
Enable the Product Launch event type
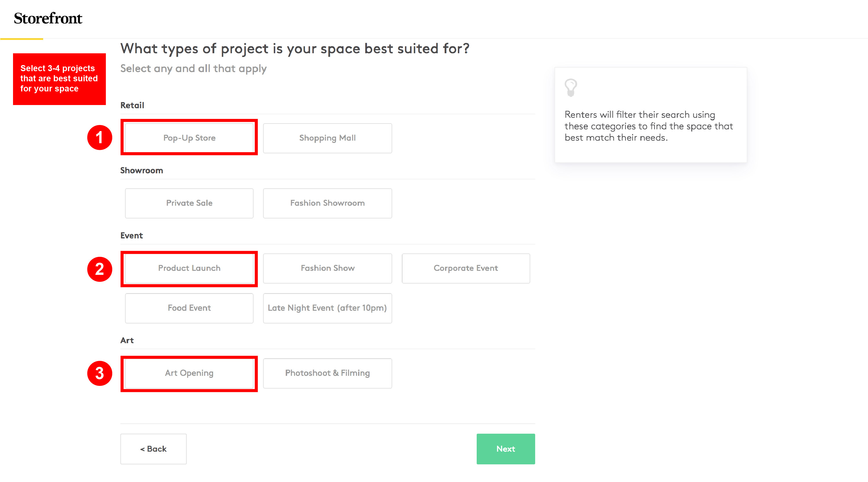pos(189,268)
